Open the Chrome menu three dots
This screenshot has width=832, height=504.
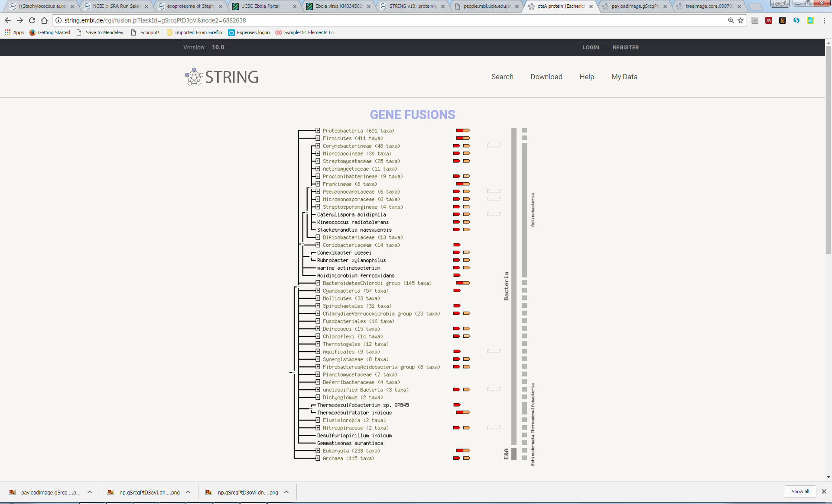[x=824, y=20]
